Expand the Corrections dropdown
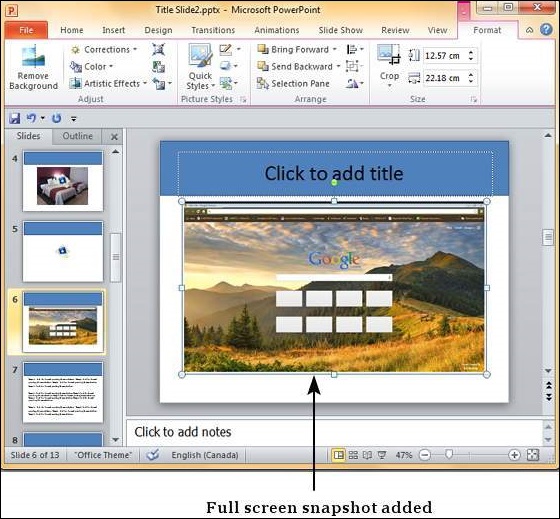 [x=135, y=49]
